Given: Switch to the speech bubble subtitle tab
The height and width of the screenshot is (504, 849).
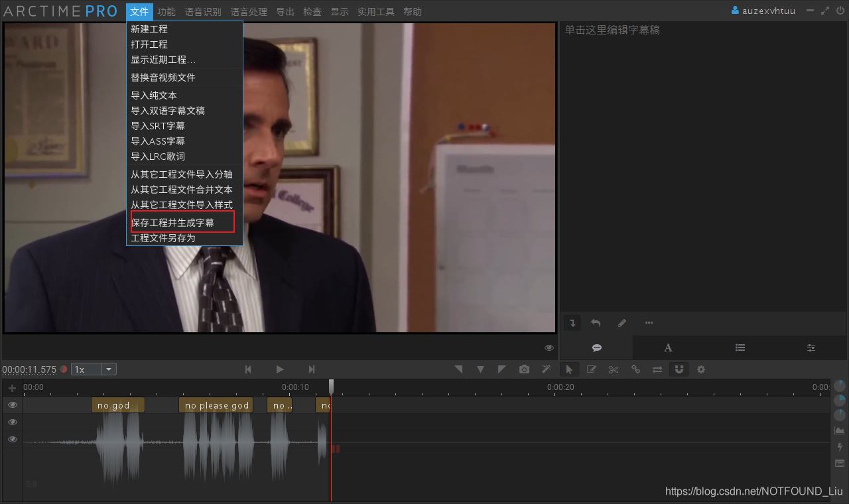Looking at the screenshot, I should click(x=596, y=347).
